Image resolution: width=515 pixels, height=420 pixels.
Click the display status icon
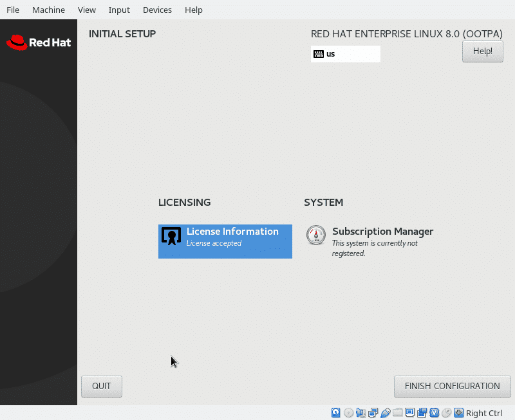coord(409,412)
